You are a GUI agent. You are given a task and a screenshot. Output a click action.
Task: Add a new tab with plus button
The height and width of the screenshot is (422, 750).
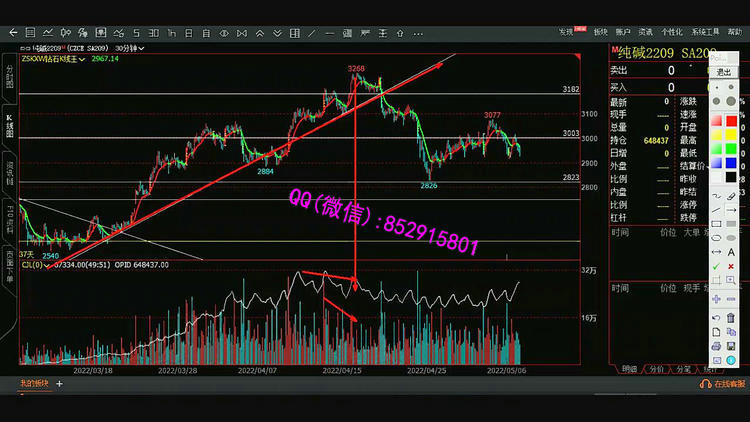[59, 384]
